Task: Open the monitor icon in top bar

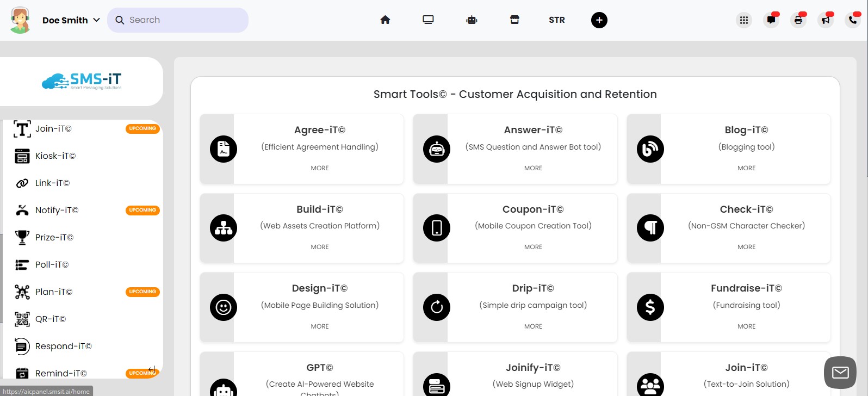Action: 428,20
